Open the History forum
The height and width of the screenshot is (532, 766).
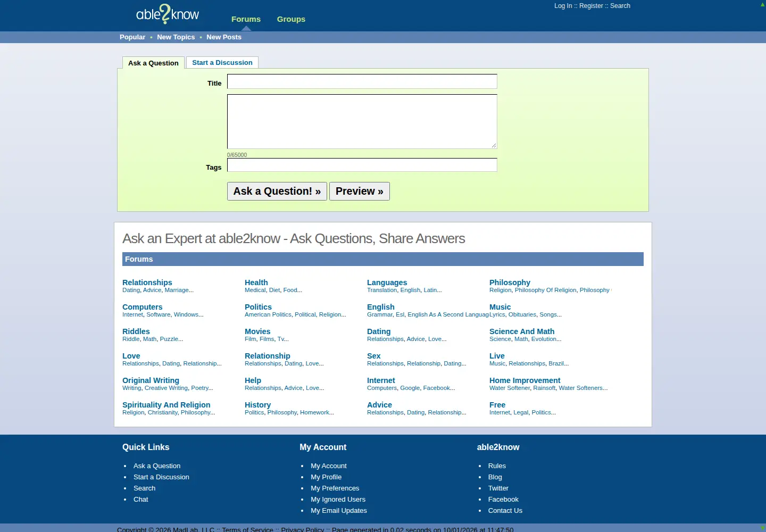tap(257, 405)
